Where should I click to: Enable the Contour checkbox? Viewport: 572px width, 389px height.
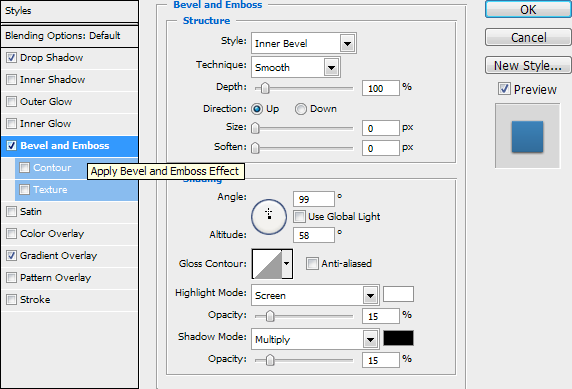click(x=24, y=167)
